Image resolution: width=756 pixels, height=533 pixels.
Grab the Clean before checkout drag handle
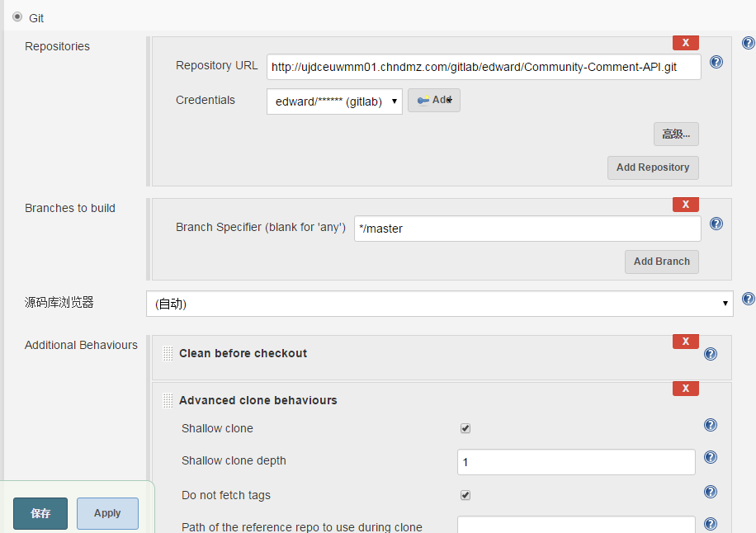pyautogui.click(x=168, y=353)
